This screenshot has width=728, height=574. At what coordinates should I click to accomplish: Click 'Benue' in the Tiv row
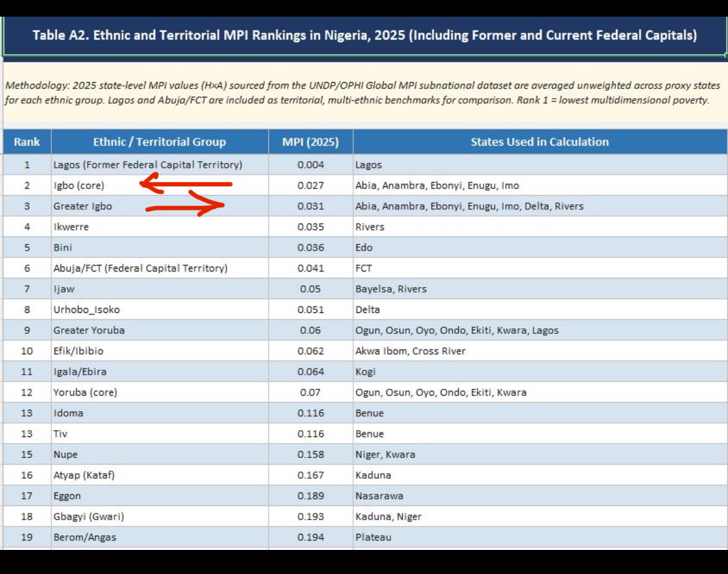point(540,433)
